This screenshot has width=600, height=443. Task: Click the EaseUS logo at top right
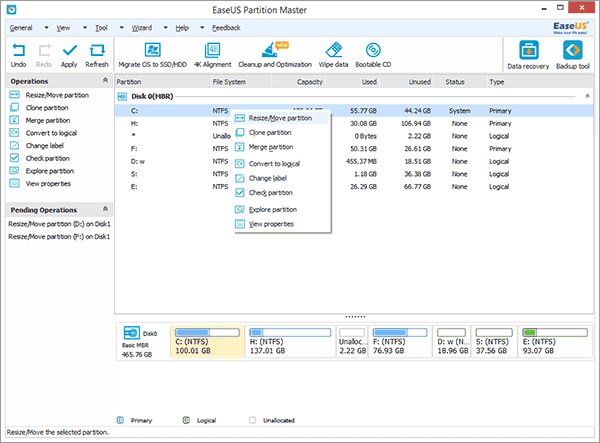click(x=570, y=27)
